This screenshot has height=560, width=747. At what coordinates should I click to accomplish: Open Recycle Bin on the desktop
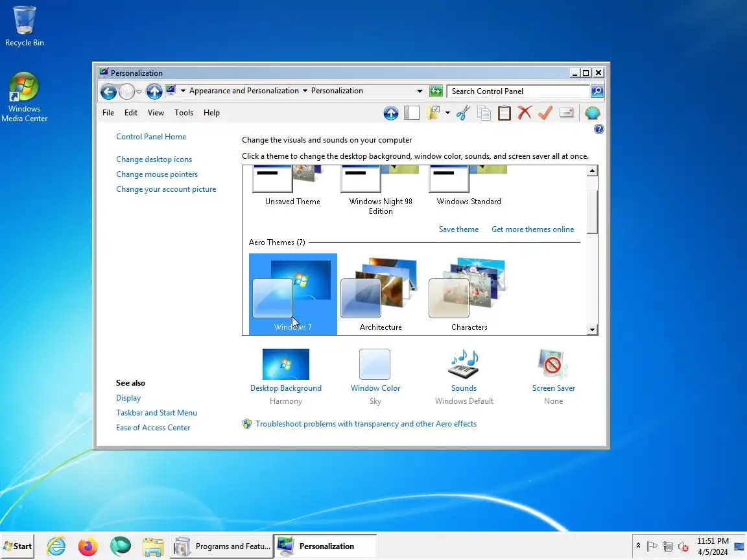point(24,26)
